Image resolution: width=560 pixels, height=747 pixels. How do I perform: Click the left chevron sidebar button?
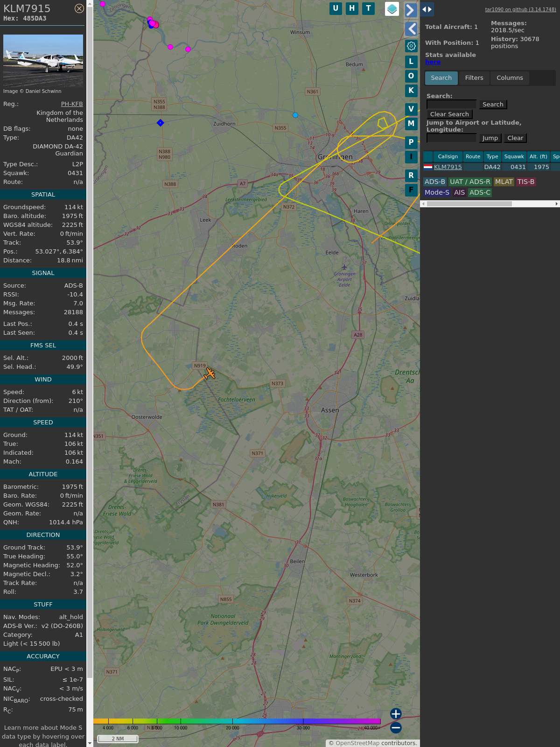[411, 29]
